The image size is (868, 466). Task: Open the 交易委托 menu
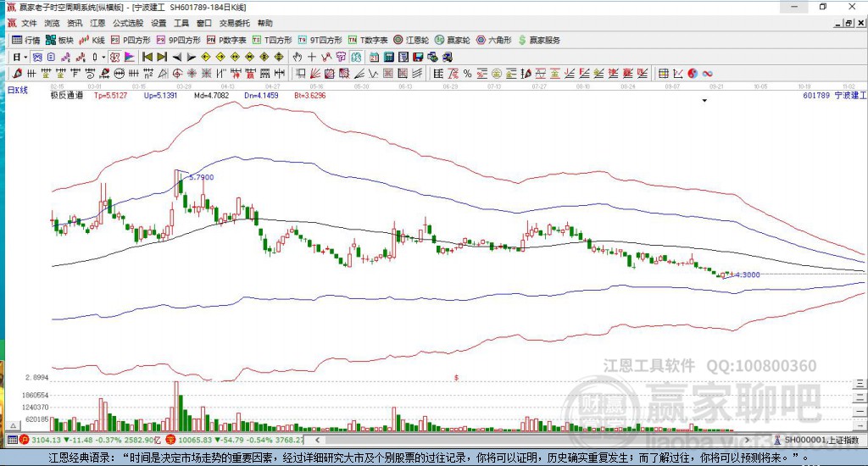coord(234,23)
